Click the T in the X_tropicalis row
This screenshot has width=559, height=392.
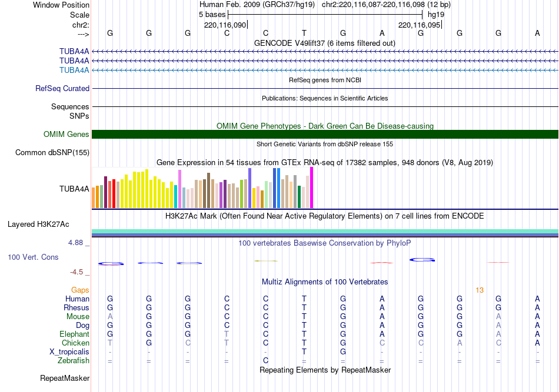pos(304,352)
